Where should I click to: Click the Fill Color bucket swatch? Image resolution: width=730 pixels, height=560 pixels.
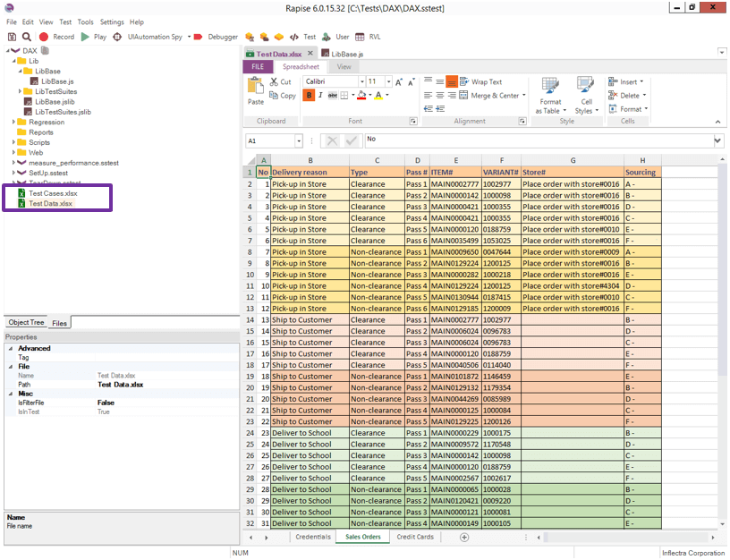click(x=361, y=96)
